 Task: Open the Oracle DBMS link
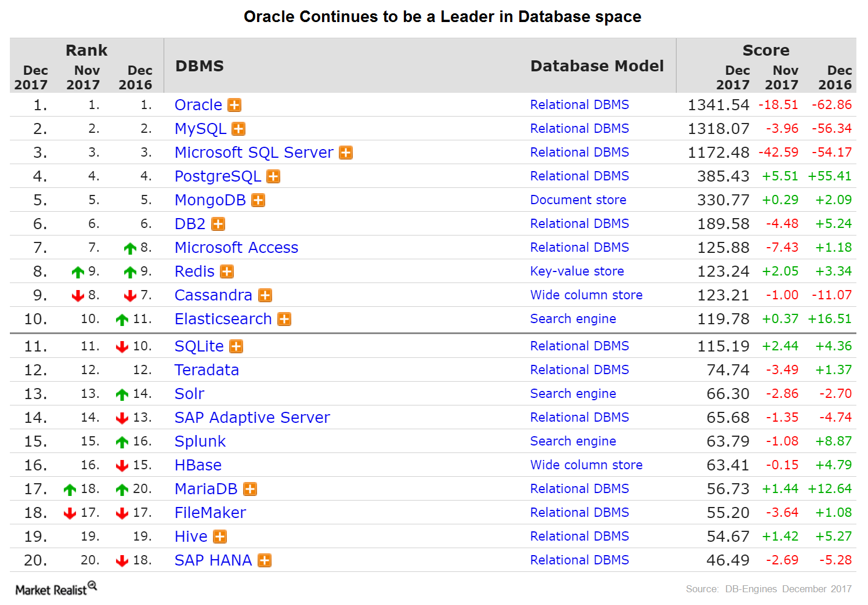point(198,105)
